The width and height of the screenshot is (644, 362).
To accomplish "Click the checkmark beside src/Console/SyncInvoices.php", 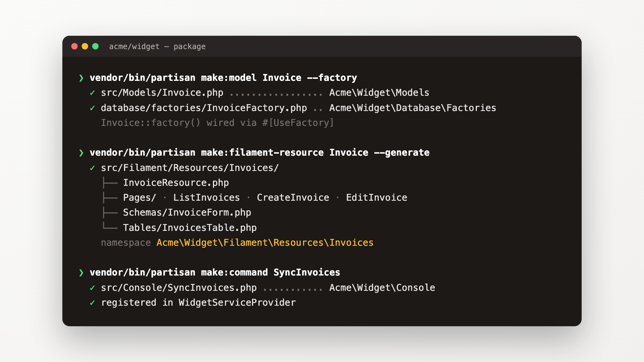I will [93, 288].
